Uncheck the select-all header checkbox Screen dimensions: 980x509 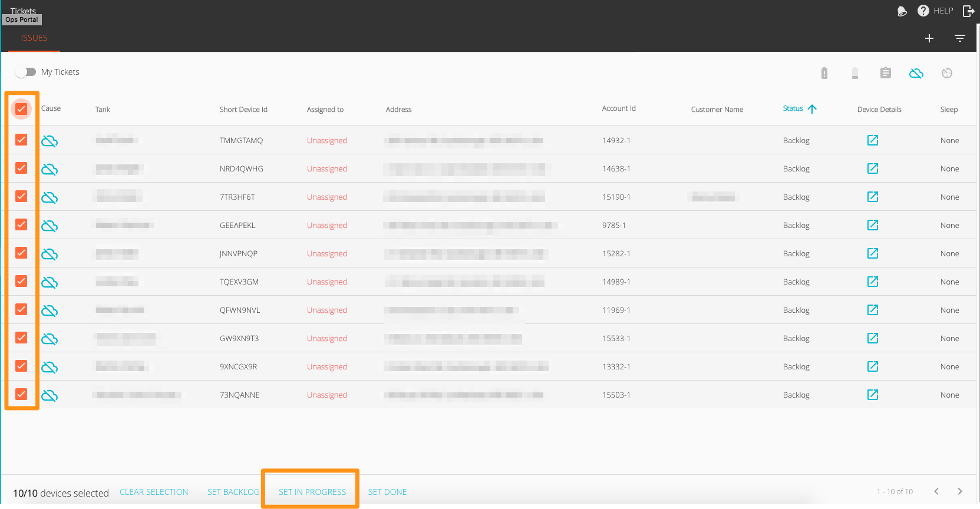pyautogui.click(x=21, y=109)
